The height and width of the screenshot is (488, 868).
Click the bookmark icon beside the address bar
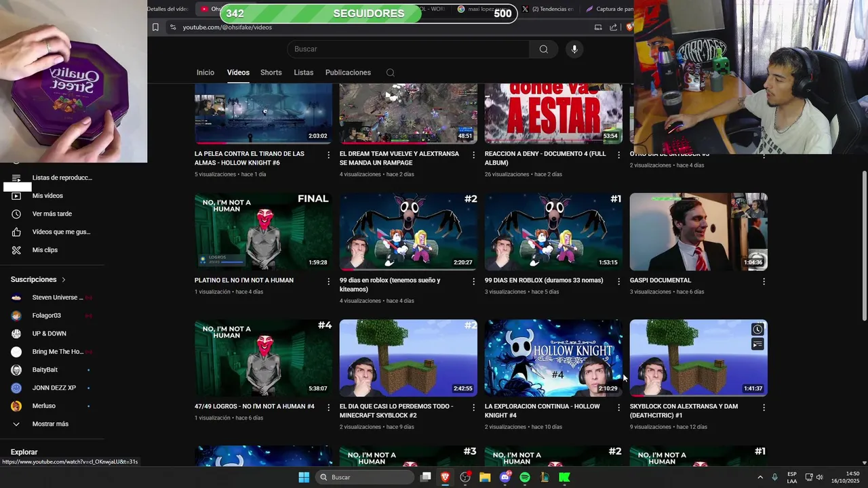tap(155, 27)
